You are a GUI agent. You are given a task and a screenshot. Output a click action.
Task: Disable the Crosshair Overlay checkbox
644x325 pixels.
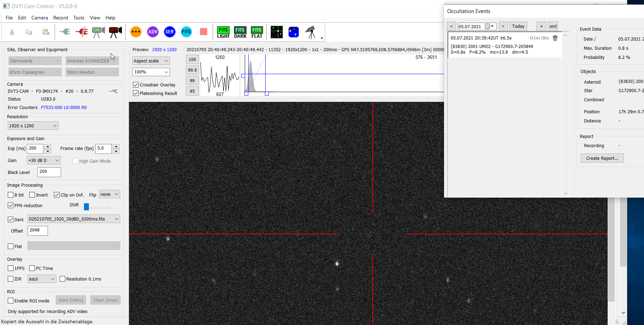click(x=136, y=85)
